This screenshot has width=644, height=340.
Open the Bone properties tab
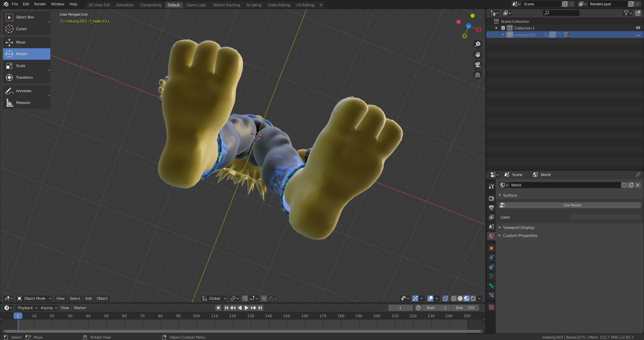pos(491,286)
